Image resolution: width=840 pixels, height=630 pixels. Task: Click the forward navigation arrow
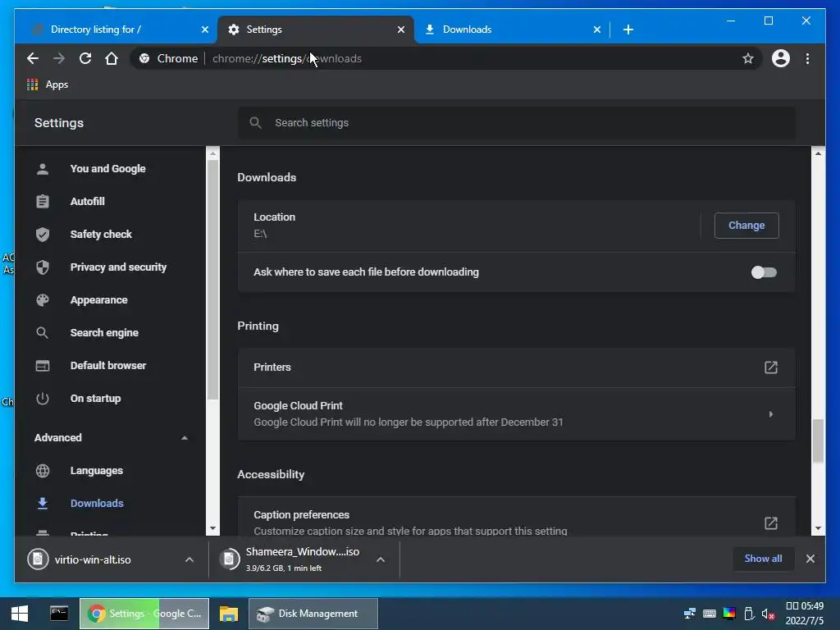59,58
